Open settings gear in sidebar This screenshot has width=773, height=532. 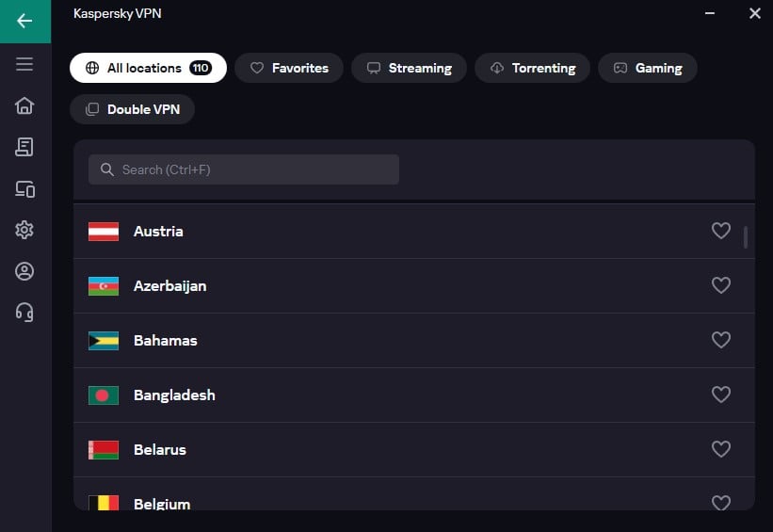pyautogui.click(x=24, y=230)
